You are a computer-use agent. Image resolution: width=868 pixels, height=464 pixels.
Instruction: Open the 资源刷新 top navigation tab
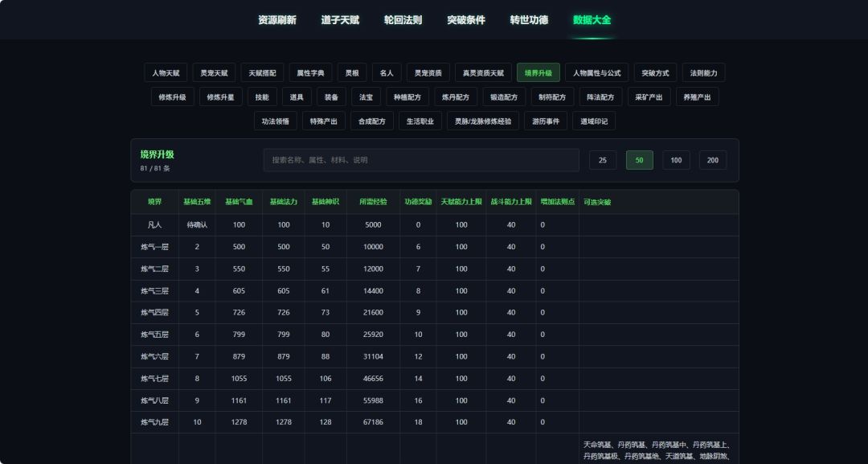[276, 20]
